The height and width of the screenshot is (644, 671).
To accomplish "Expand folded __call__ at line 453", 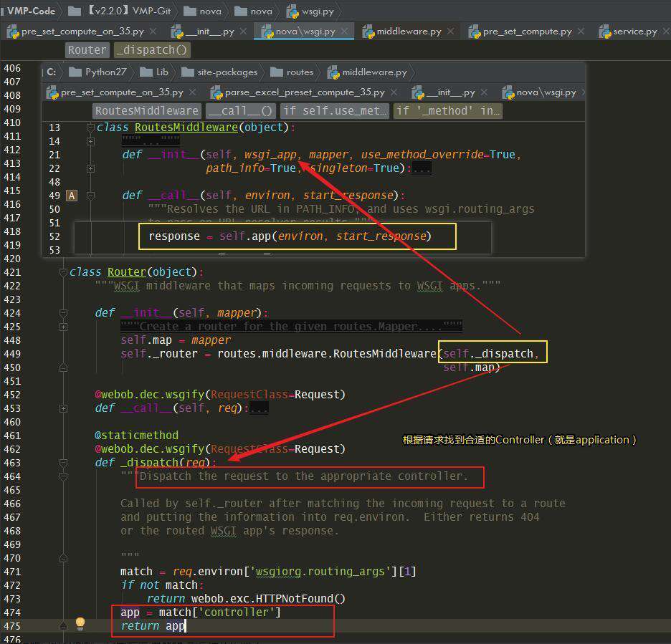I will coord(63,408).
